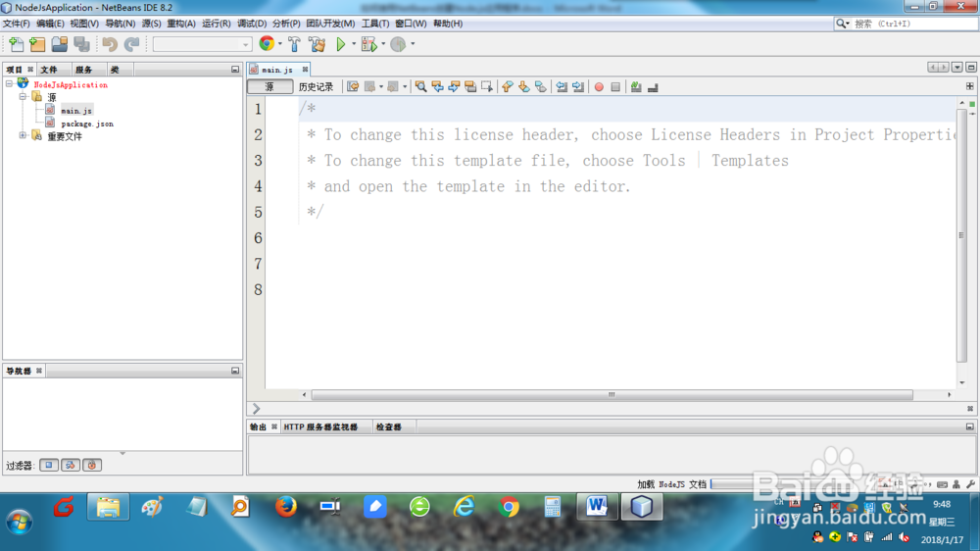Click the Save All toolbar icon
Viewport: 980px width, 551px height.
coord(82,44)
